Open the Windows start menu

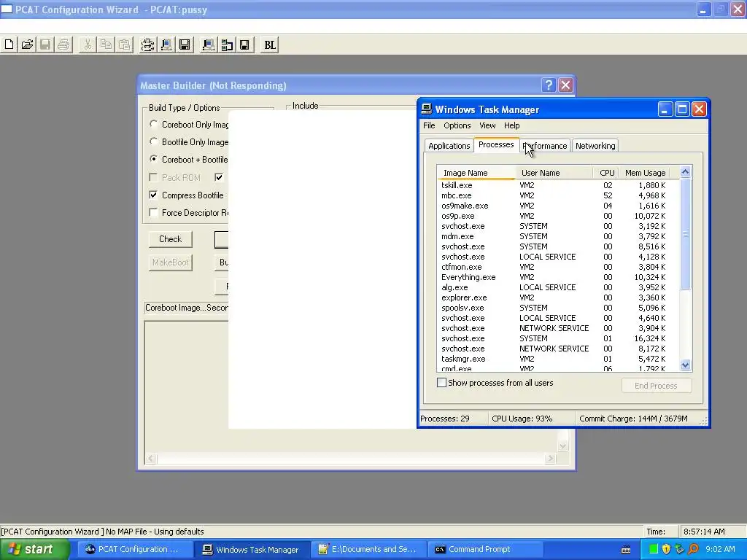pyautogui.click(x=34, y=550)
